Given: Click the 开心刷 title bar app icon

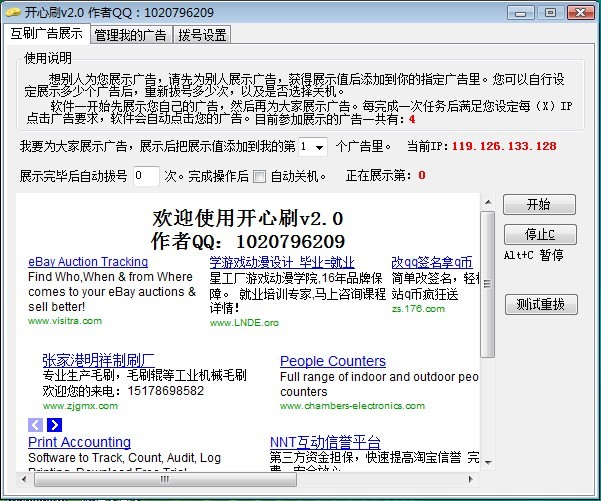Looking at the screenshot, I should pos(13,12).
